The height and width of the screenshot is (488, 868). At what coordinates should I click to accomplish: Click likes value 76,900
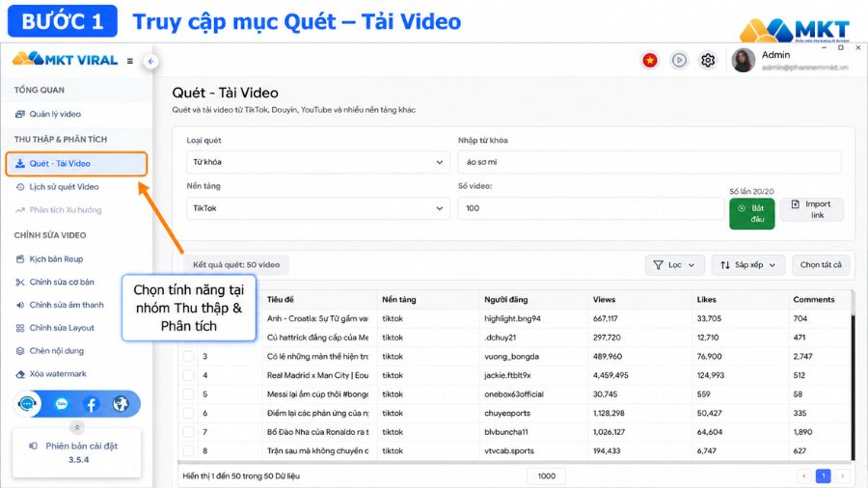[x=709, y=356]
